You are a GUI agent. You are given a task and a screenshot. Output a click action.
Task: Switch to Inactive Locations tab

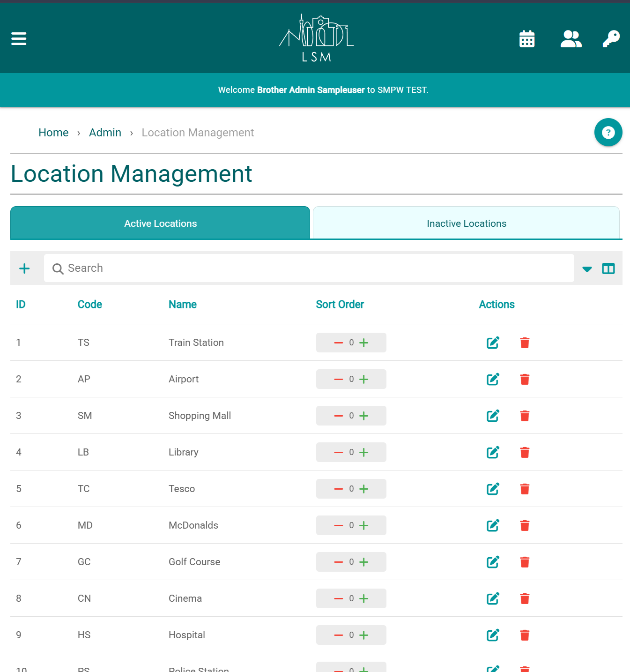tap(466, 223)
